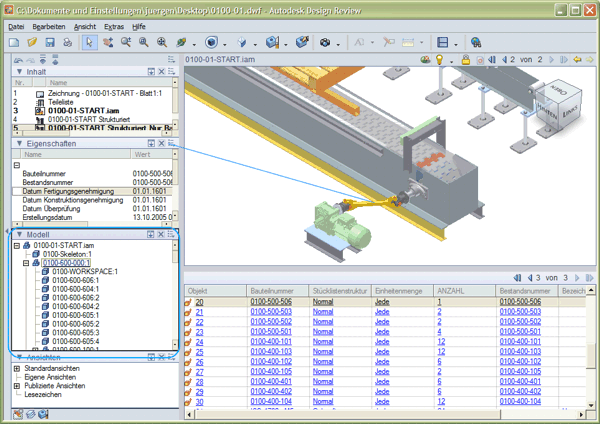Close the Modell panel with X
Viewport: 600px width, 424px height.
pyautogui.click(x=161, y=234)
